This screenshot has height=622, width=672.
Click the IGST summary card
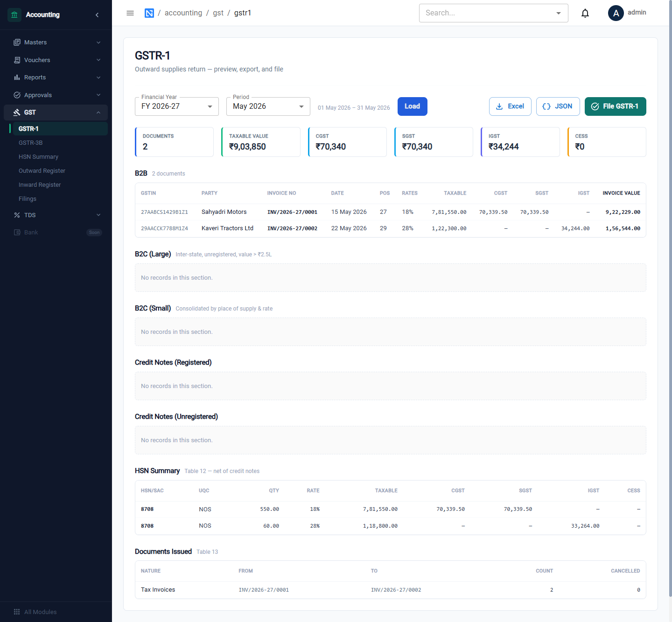[520, 142]
